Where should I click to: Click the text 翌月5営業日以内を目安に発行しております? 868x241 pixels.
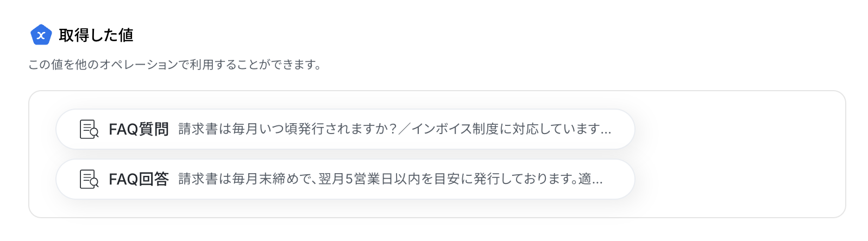point(445,179)
